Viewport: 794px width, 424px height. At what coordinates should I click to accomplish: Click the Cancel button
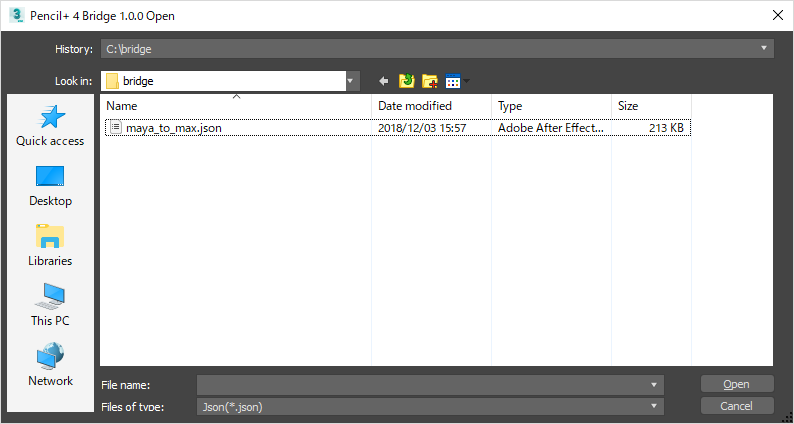tap(737, 406)
